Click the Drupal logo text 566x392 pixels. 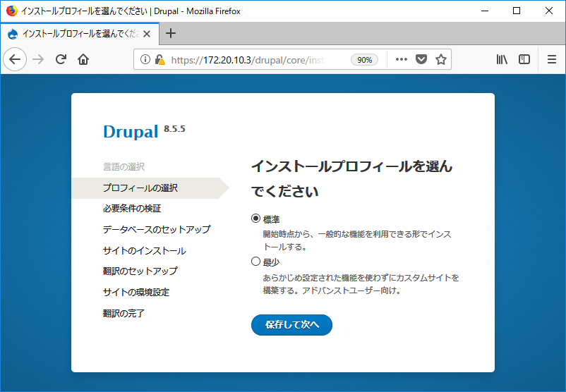pyautogui.click(x=131, y=132)
